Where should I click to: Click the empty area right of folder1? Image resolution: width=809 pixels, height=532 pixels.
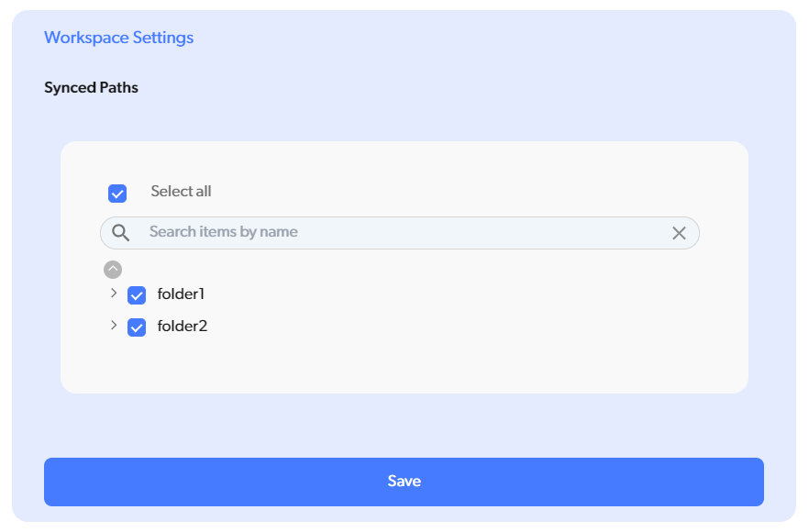459,294
